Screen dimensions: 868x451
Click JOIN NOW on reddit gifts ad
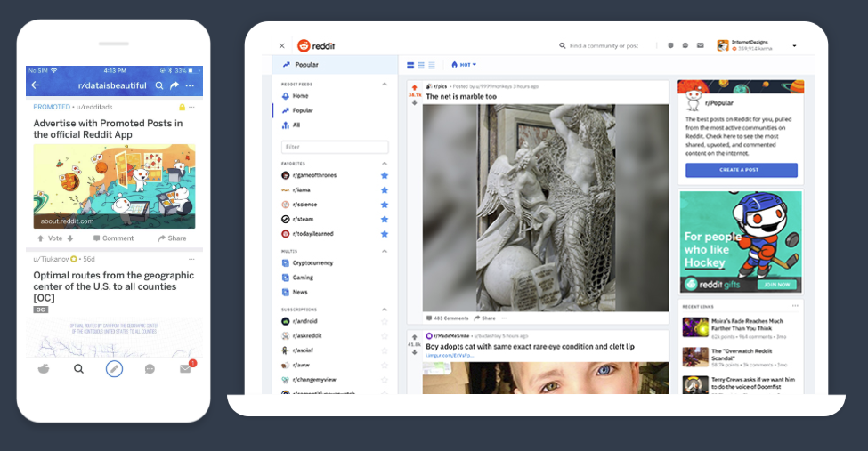click(776, 285)
